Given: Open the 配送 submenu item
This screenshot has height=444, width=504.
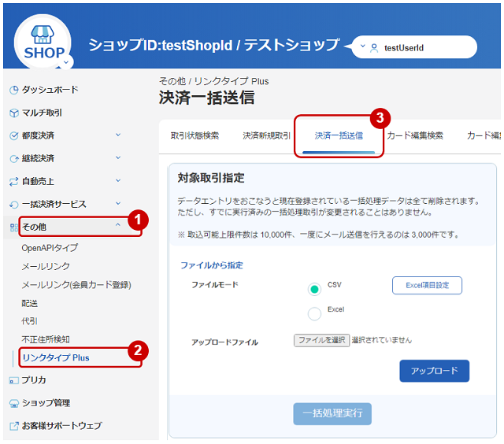Looking at the screenshot, I should point(30,304).
